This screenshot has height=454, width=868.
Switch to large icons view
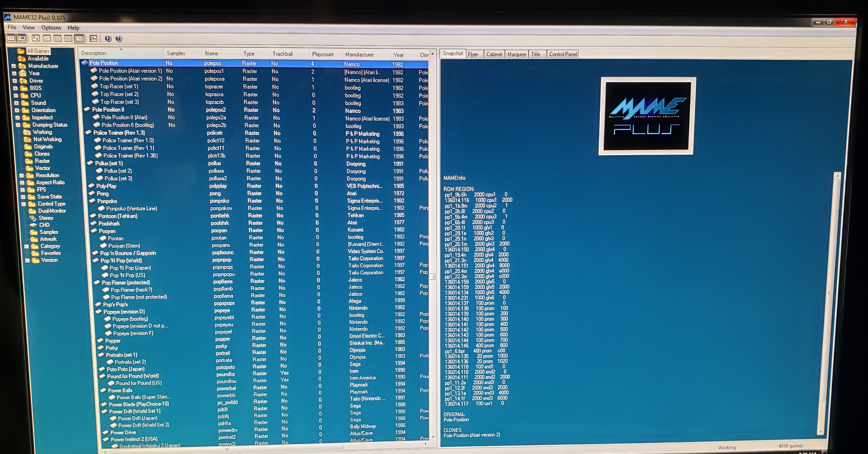tap(36, 38)
